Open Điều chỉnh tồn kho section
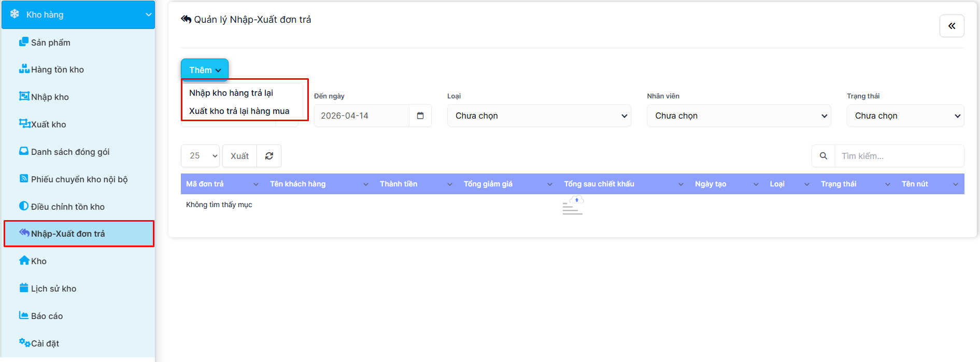 pos(67,207)
